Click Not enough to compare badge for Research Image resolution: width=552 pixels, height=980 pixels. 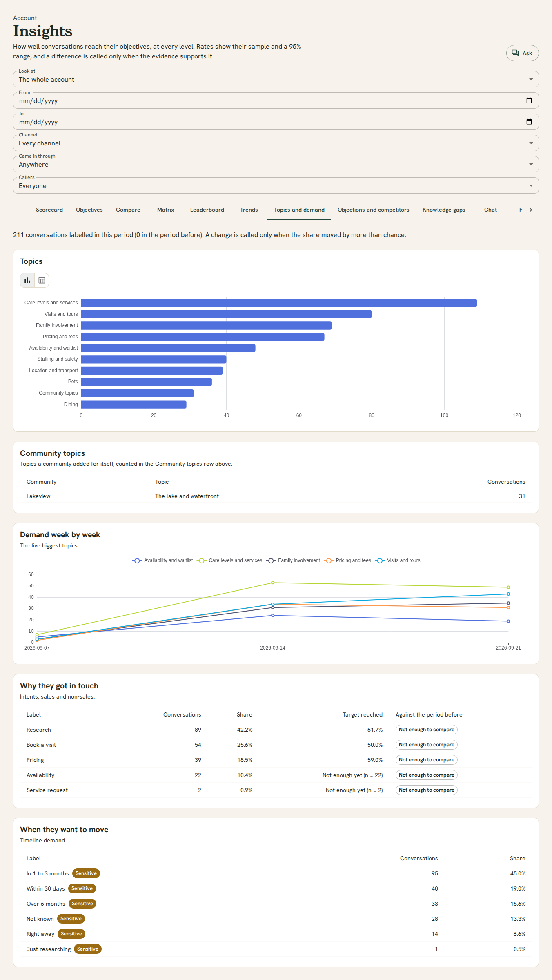[426, 730]
